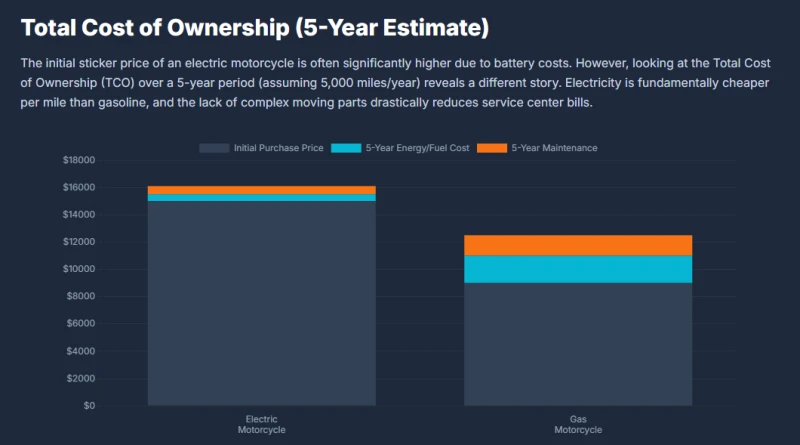Click the descriptive paragraph about TCO
The height and width of the screenshot is (445, 800).
point(395,83)
